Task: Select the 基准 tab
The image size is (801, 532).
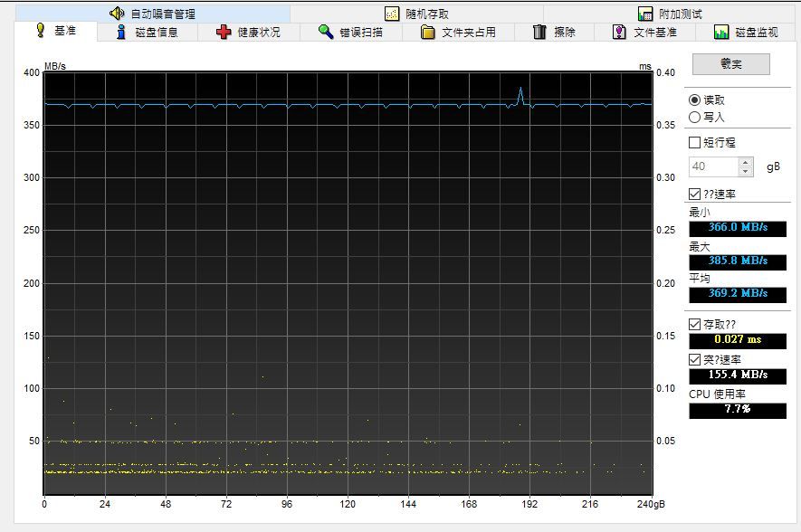Action: (x=56, y=31)
